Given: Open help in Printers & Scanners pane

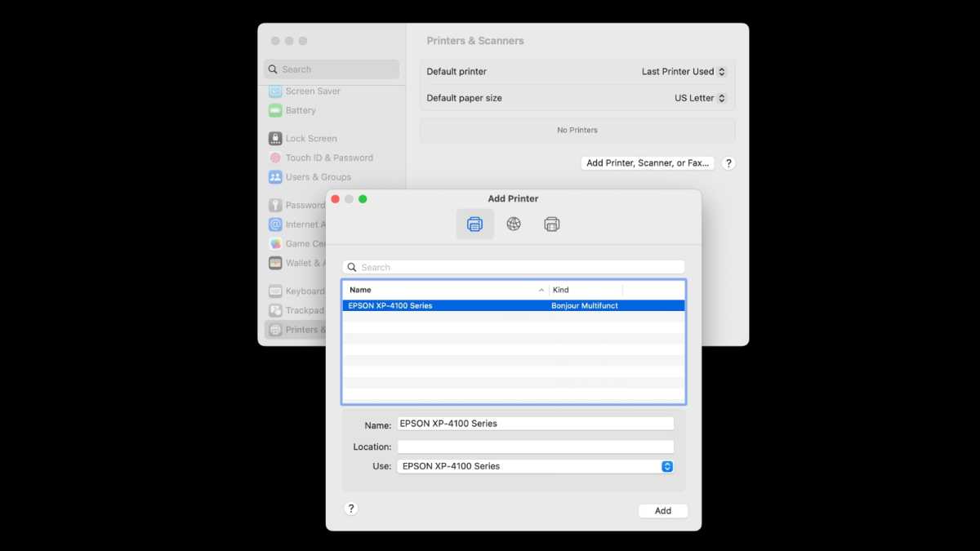Looking at the screenshot, I should point(729,163).
